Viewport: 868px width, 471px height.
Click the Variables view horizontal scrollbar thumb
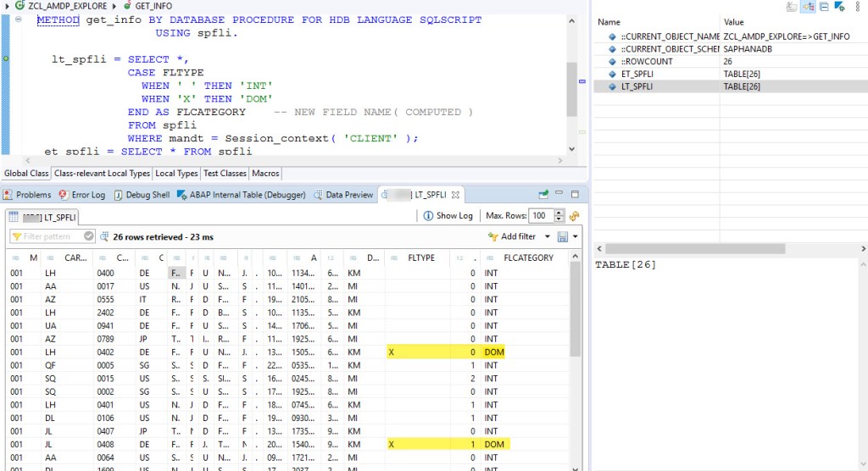pos(695,249)
